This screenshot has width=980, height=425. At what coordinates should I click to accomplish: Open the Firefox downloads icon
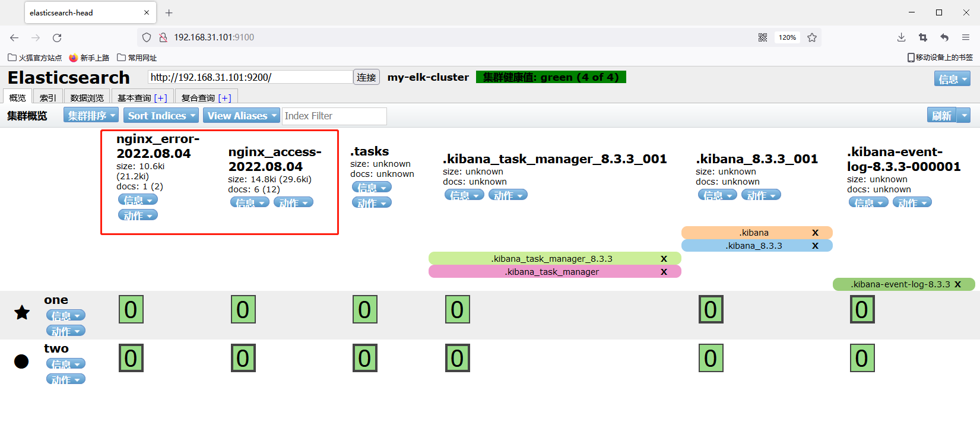[x=901, y=37]
